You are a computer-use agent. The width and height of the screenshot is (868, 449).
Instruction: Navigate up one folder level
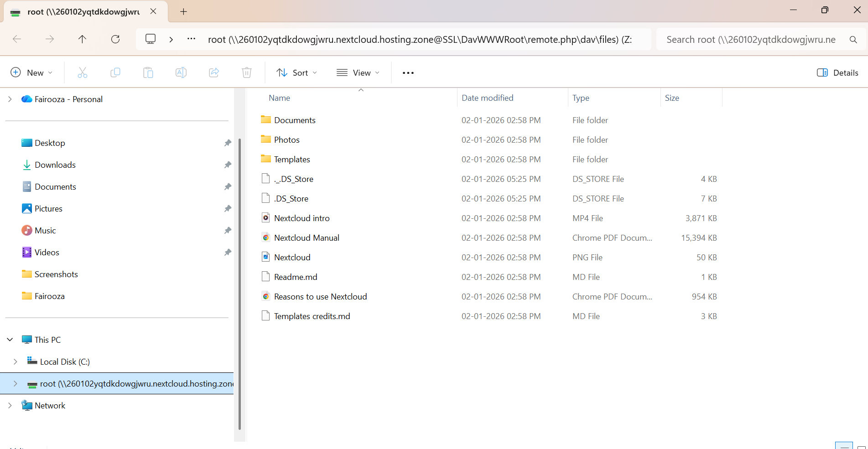pyautogui.click(x=83, y=39)
